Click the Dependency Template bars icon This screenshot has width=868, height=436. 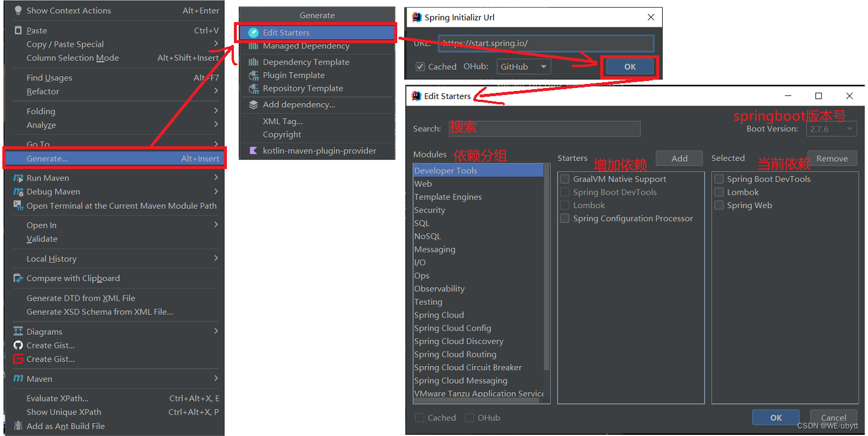(253, 62)
